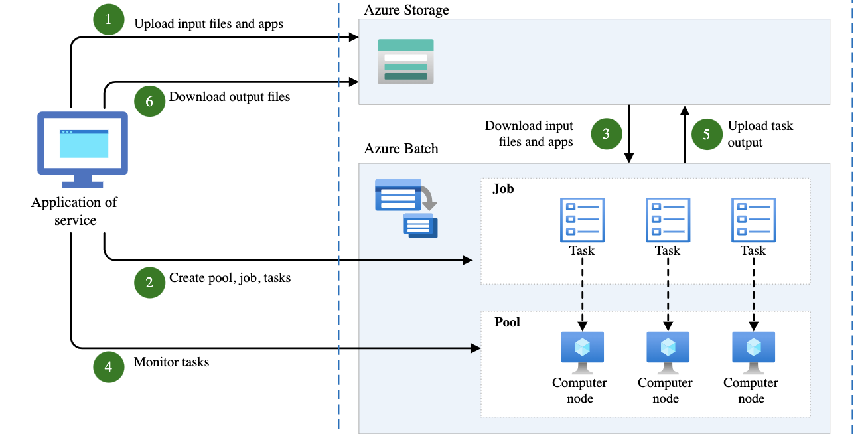868x434 pixels.
Task: Select the green step 3 circle
Action: click(606, 133)
